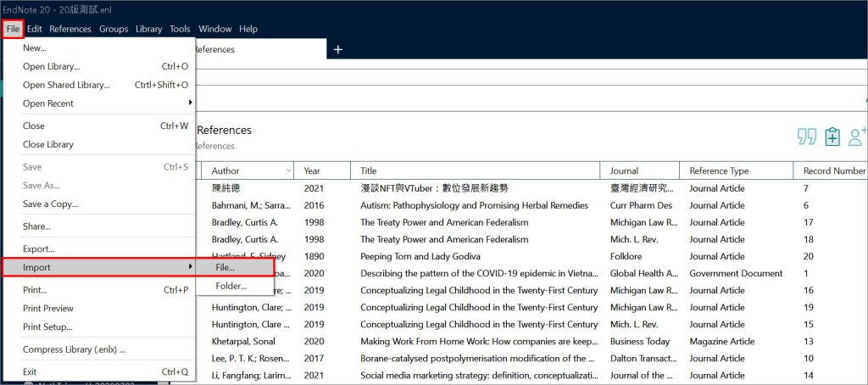Select Exit from File menu
This screenshot has width=868, height=385.
coord(99,371)
